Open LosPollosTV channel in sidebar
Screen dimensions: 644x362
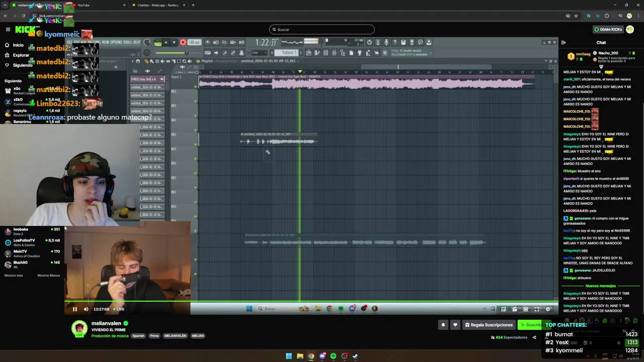pyautogui.click(x=33, y=242)
